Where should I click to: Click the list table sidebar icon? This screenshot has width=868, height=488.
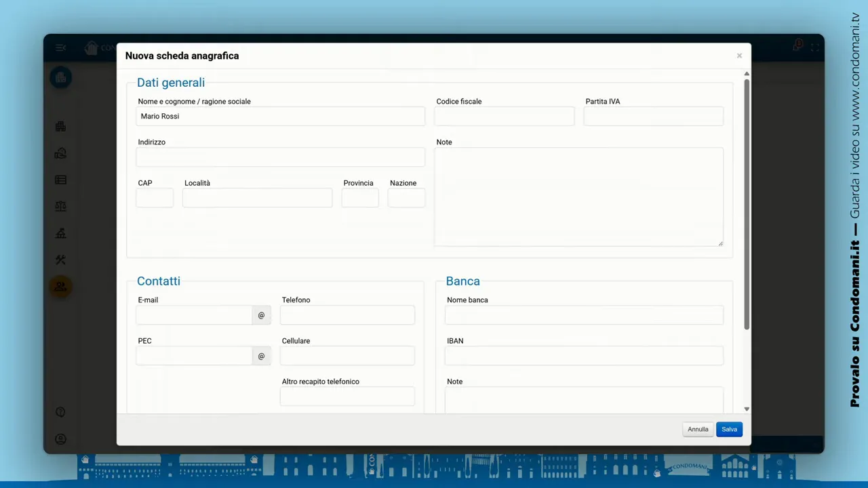pos(60,180)
